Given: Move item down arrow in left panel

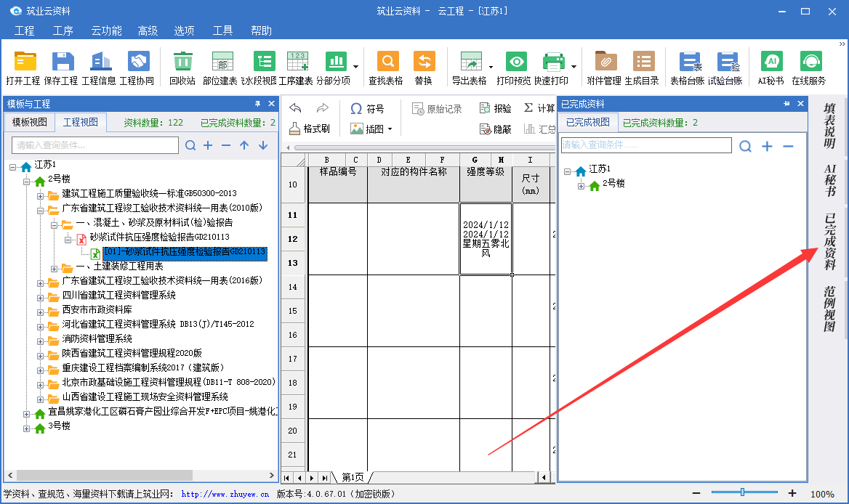Looking at the screenshot, I should coord(263,145).
